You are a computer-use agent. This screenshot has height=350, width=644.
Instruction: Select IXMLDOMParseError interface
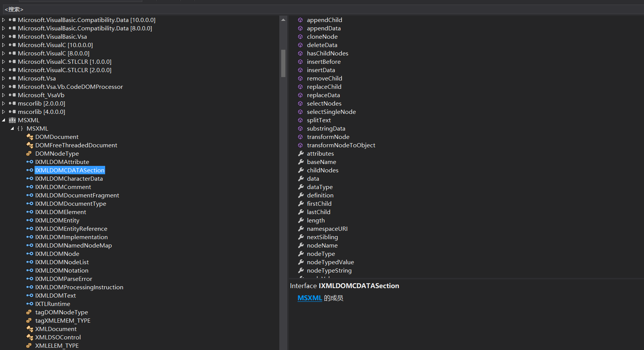pos(64,279)
